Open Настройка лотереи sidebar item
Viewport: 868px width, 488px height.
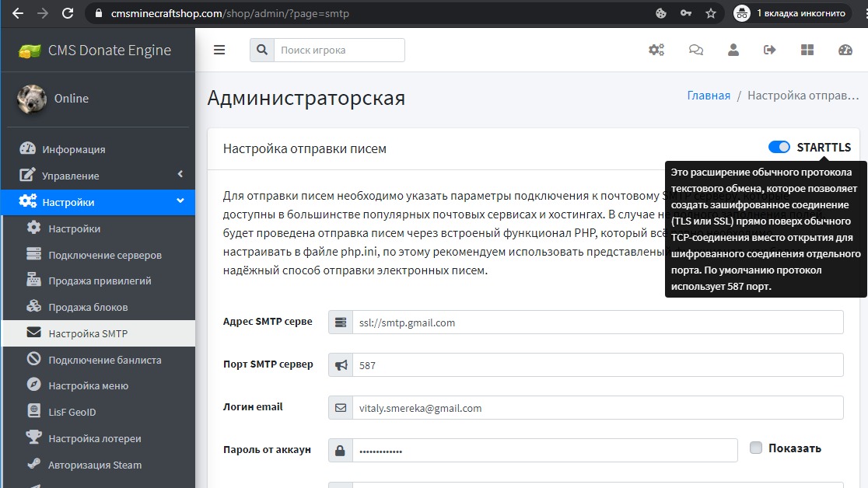pos(95,438)
